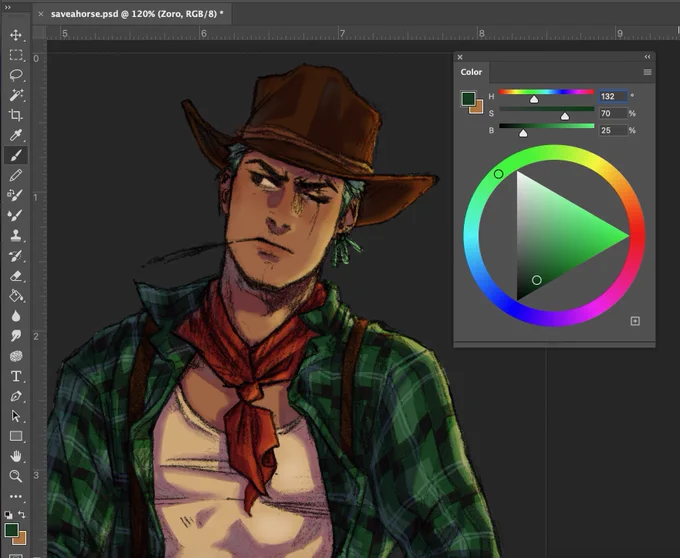This screenshot has width=680, height=558.
Task: Select the Brush tool
Action: [x=16, y=155]
